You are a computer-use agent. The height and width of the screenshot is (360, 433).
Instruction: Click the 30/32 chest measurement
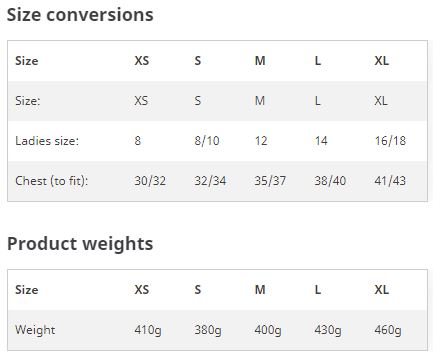coord(150,181)
